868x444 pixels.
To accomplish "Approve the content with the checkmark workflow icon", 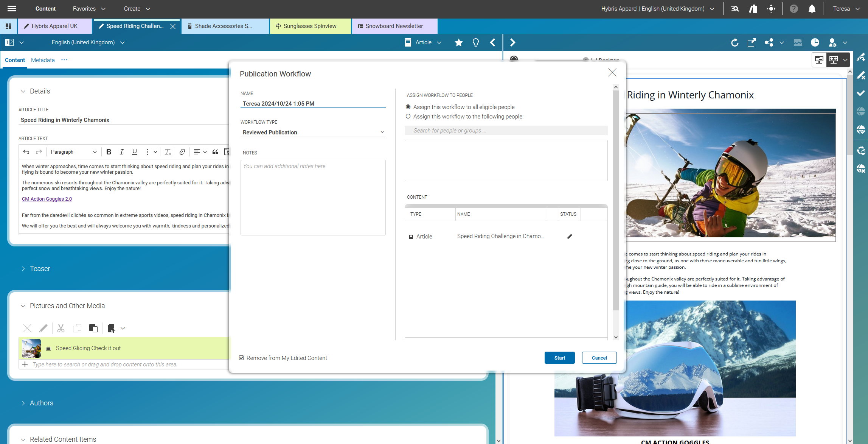I will coord(861,93).
